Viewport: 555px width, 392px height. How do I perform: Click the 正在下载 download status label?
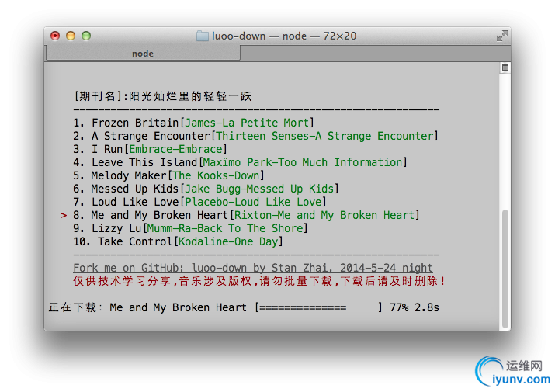click(75, 307)
